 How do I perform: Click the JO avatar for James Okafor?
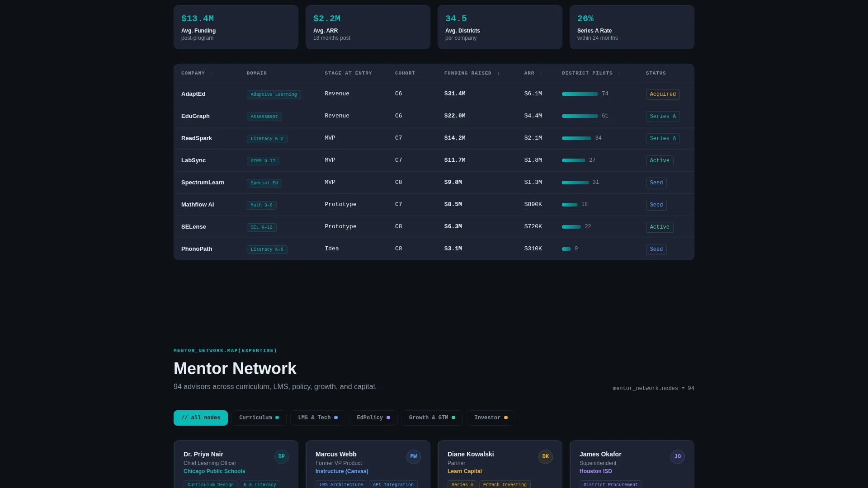tap(678, 457)
